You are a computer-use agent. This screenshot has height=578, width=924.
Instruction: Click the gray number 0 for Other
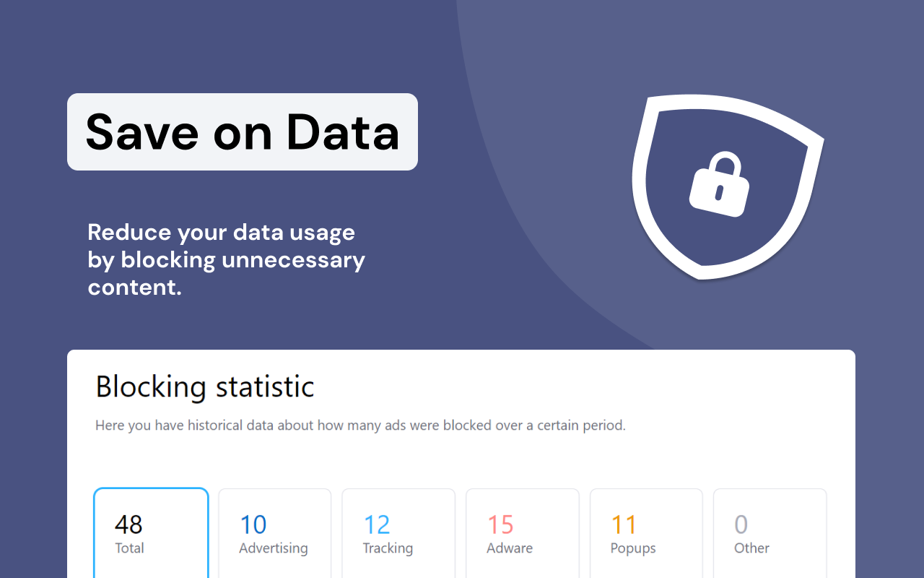coord(741,525)
